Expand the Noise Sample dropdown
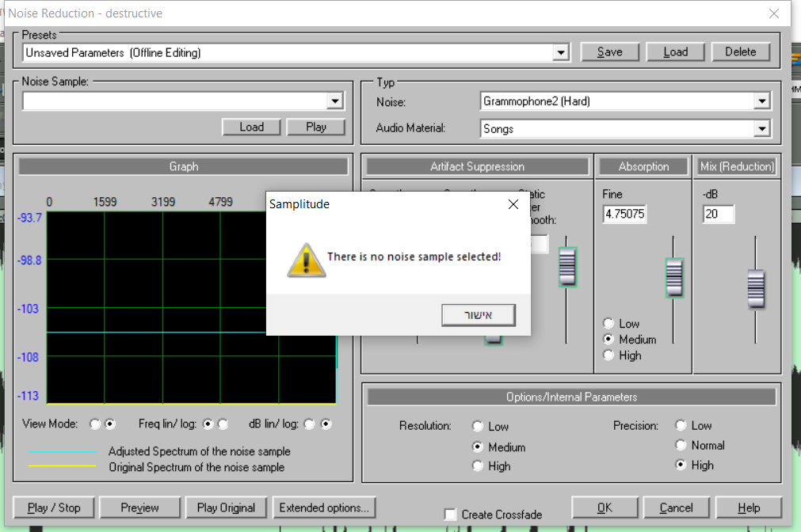801x532 pixels. click(x=334, y=101)
